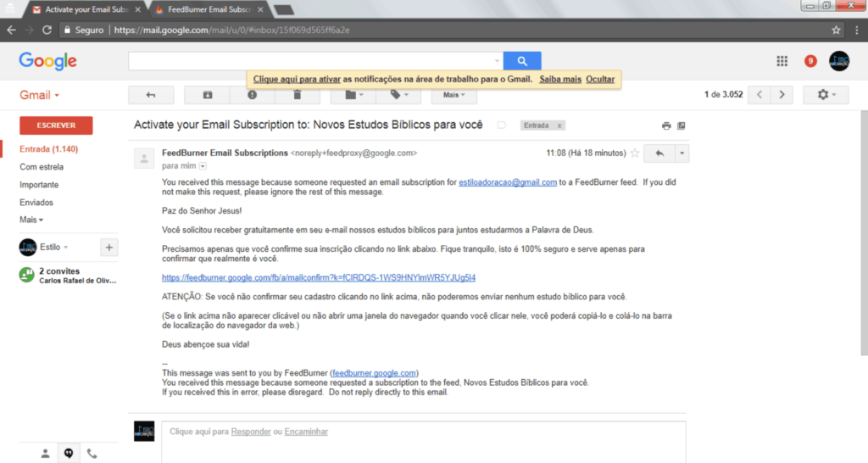Click the Seguro lock site info
868x463 pixels.
coord(84,30)
